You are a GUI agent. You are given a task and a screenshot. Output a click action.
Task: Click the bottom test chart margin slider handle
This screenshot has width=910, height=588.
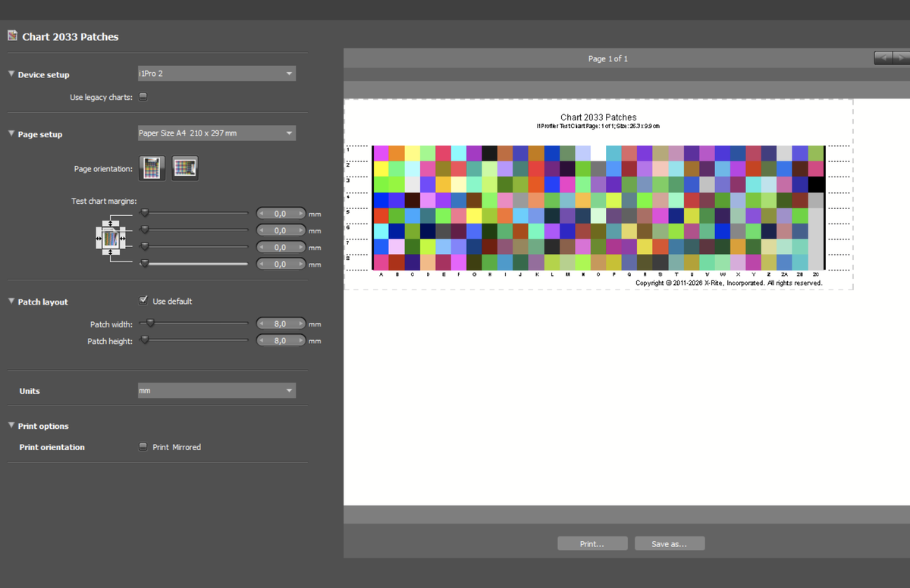coord(144,264)
